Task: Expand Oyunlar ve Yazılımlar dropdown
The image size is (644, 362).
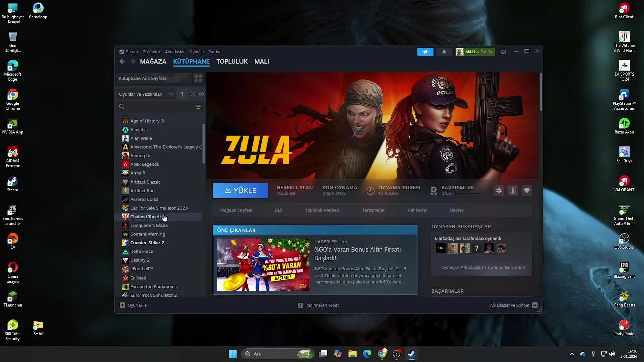Action: [145, 94]
